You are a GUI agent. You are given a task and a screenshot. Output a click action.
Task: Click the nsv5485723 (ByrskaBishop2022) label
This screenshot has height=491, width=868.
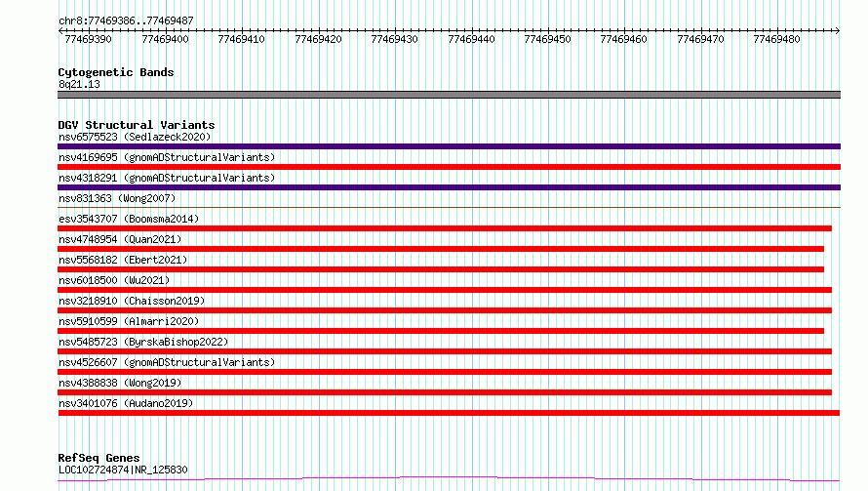click(143, 342)
